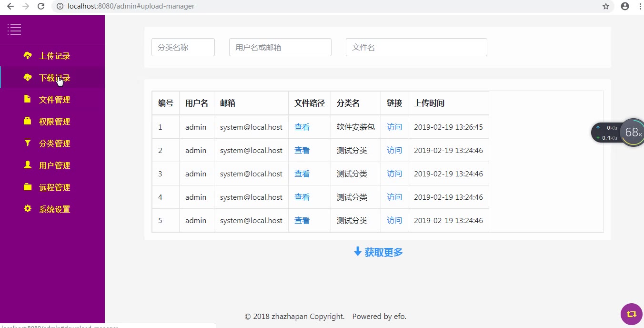Open 文件管理 in the sidebar menu
Screen dimensions: 644x328
click(54, 100)
